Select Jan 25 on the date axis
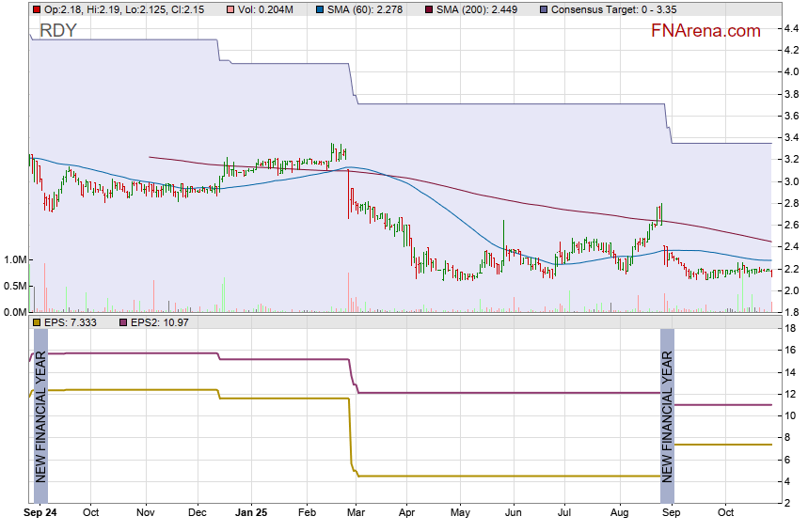The height and width of the screenshot is (532, 808). coord(250,513)
